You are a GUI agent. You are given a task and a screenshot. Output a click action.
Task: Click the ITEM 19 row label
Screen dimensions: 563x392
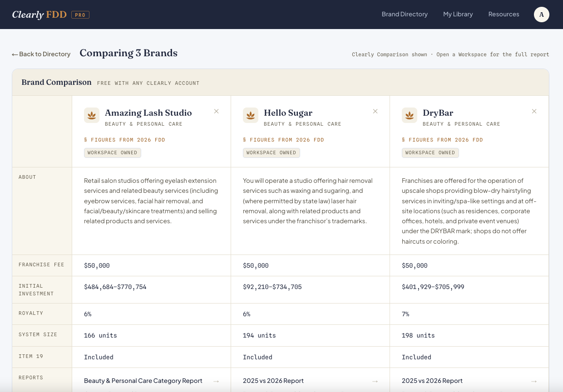click(32, 356)
